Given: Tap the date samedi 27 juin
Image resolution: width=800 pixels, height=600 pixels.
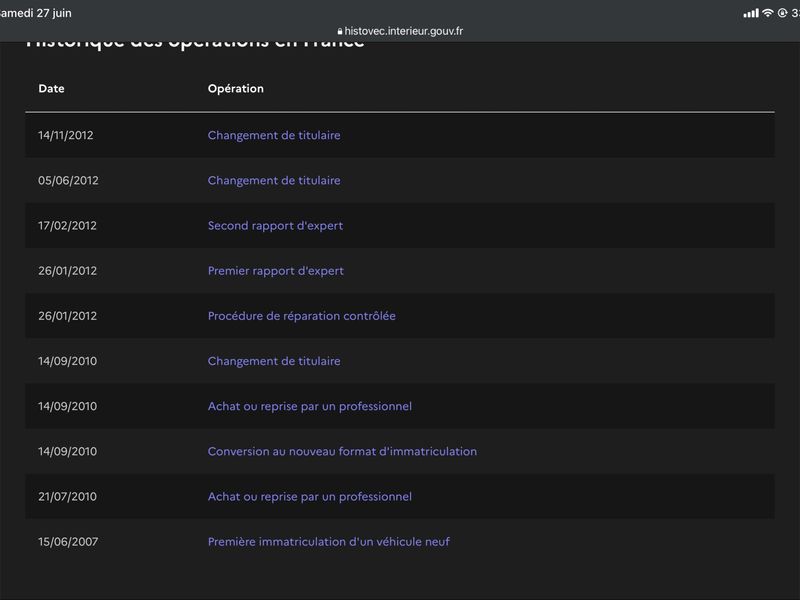Looking at the screenshot, I should click(x=36, y=13).
